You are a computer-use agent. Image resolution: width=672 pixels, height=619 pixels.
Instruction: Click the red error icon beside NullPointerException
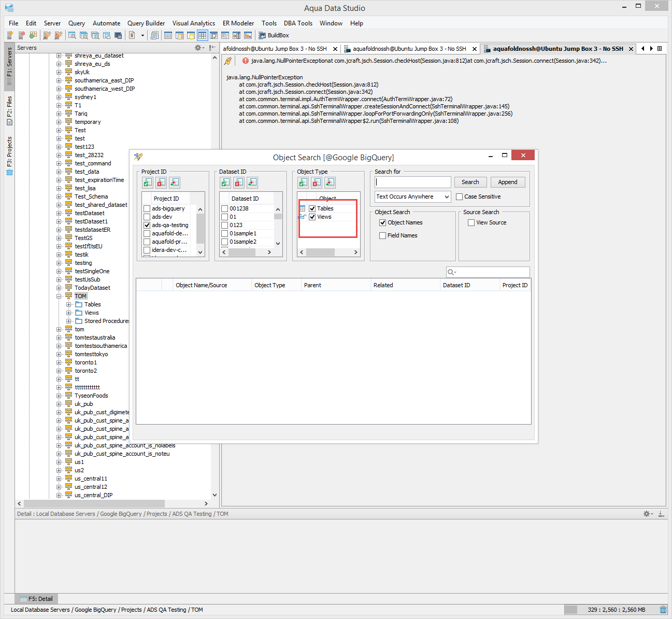pos(246,61)
